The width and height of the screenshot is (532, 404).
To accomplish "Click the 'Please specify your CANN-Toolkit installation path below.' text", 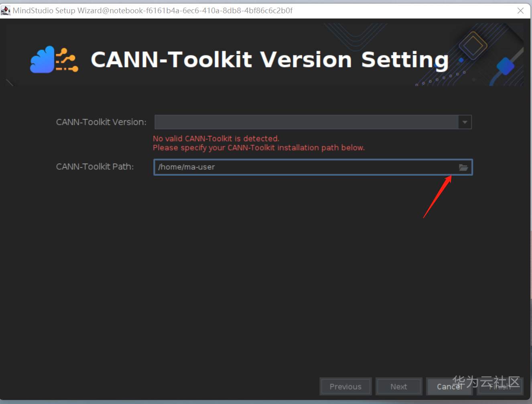I will point(259,148).
